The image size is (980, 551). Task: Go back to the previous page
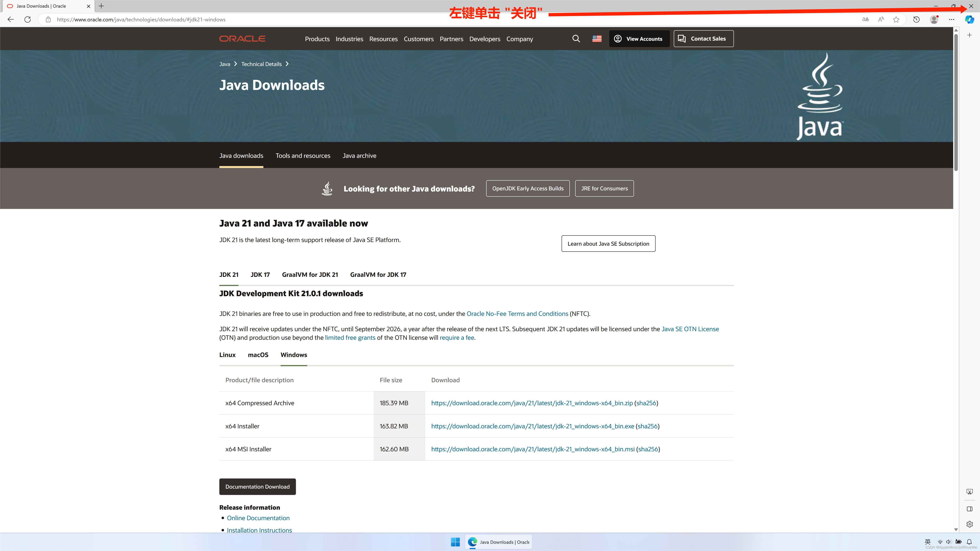tap(11, 19)
